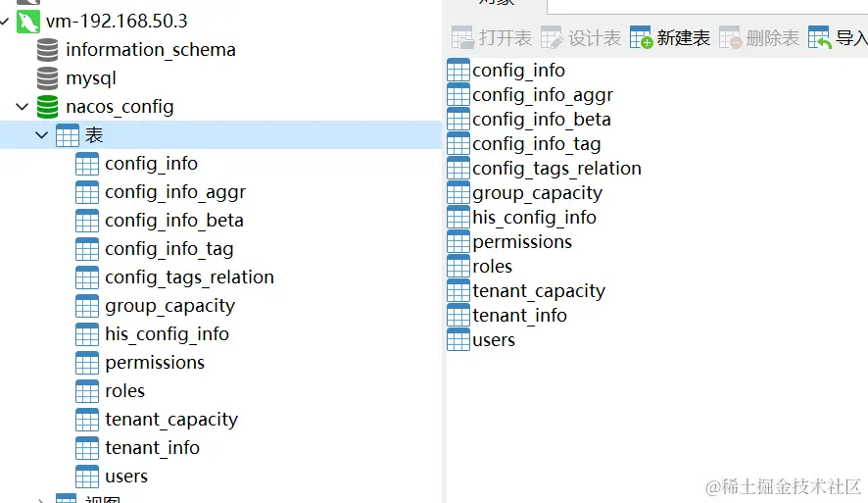Select config_info table in the tree
This screenshot has width=868, height=503.
click(x=151, y=164)
